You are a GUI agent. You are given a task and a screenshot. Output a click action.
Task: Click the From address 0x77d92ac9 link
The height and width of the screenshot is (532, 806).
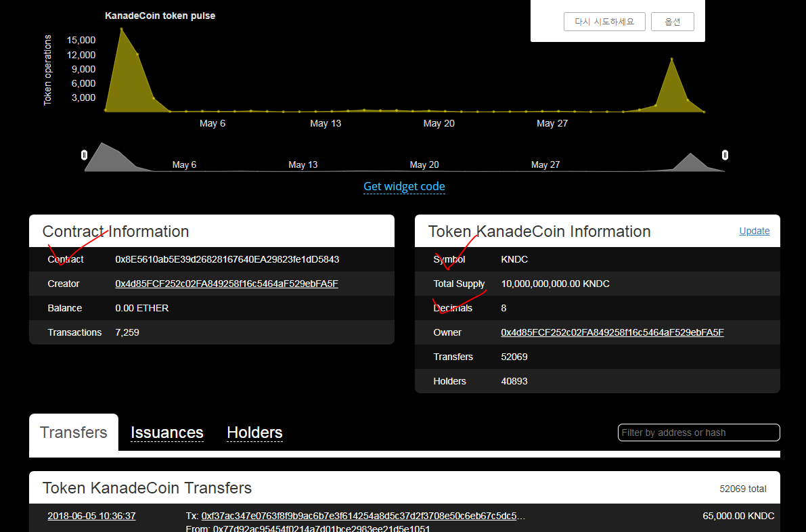321,529
